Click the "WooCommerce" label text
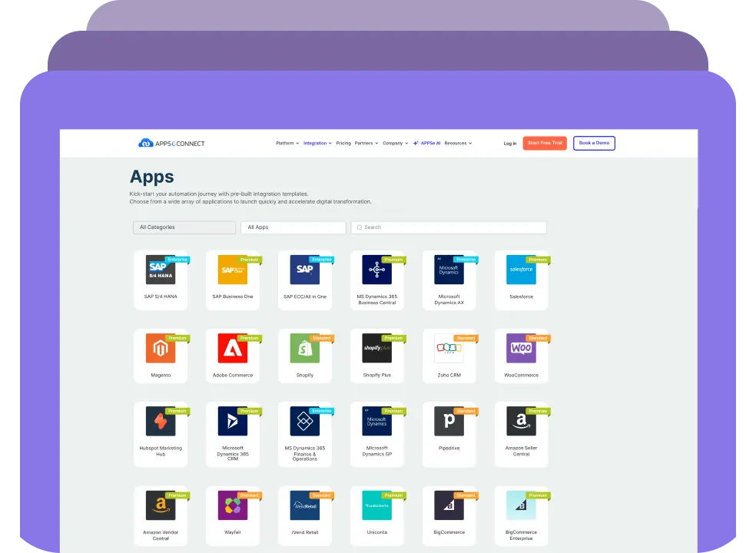Image resolution: width=756 pixels, height=553 pixels. 521,375
